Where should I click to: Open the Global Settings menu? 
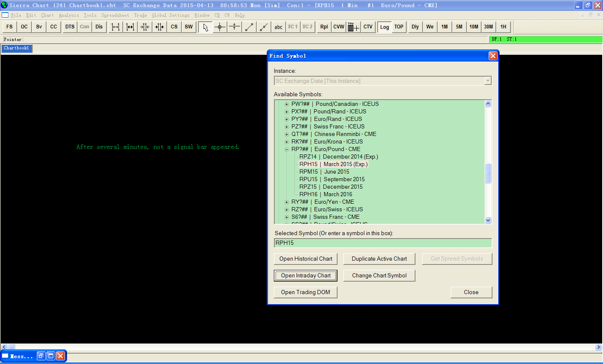pos(170,15)
